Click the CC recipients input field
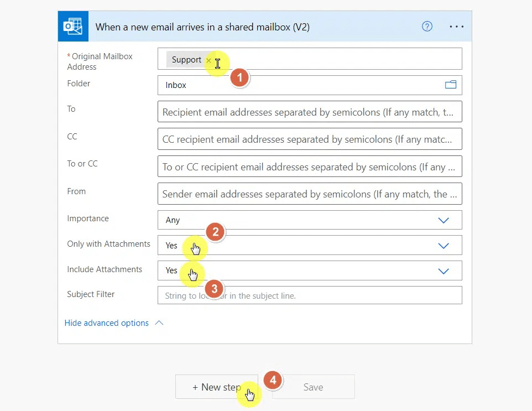Screen dimensions: 532x411 [x=309, y=139]
